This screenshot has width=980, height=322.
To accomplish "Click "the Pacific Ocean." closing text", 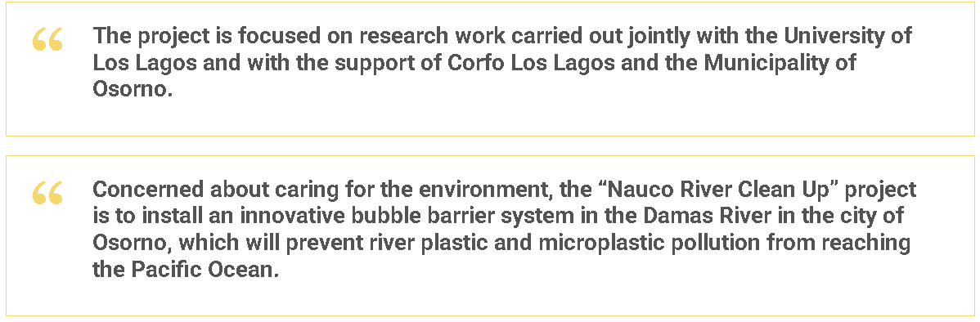I will point(186,271).
